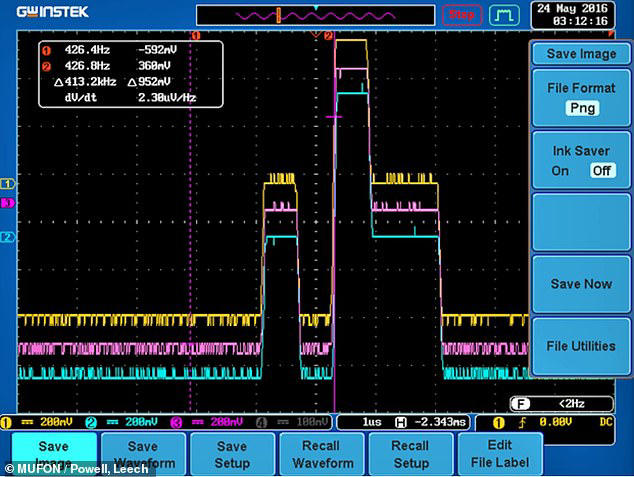Click the green acquisition mode icon
This screenshot has width=634, height=477.
coord(504,15)
